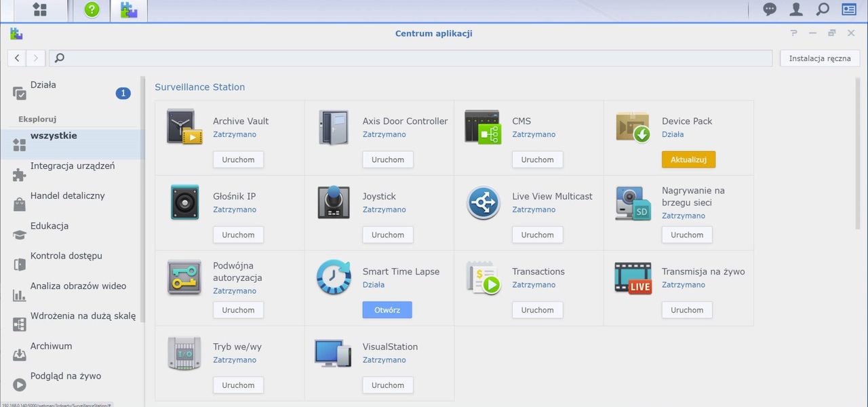Open the notifications chat bubble icon

[770, 9]
